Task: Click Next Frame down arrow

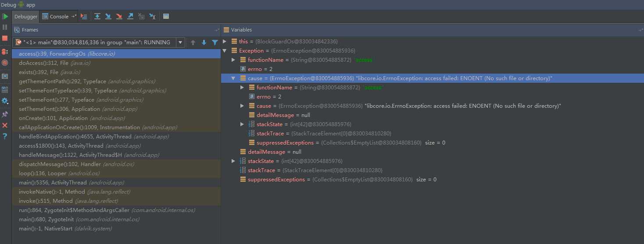Action: click(204, 42)
